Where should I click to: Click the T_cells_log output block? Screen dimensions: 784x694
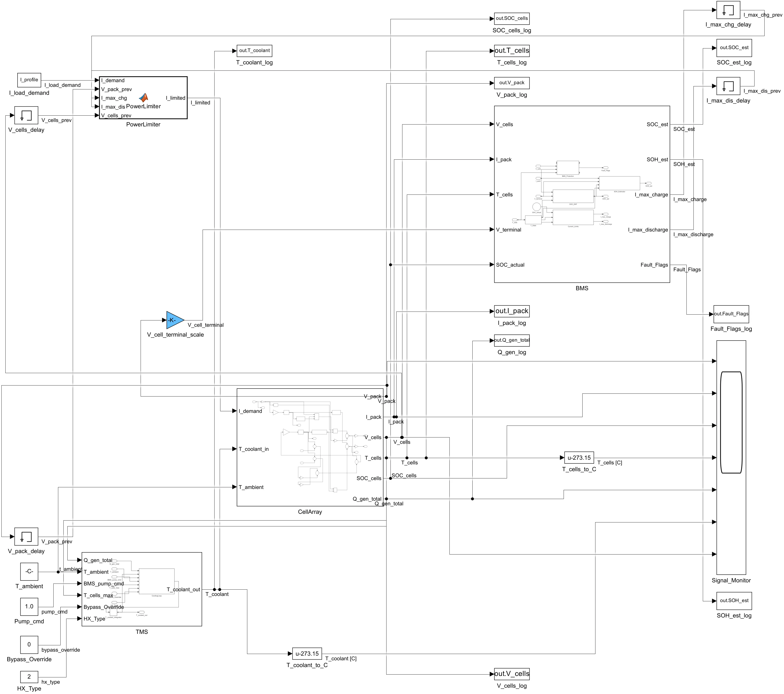click(x=512, y=51)
